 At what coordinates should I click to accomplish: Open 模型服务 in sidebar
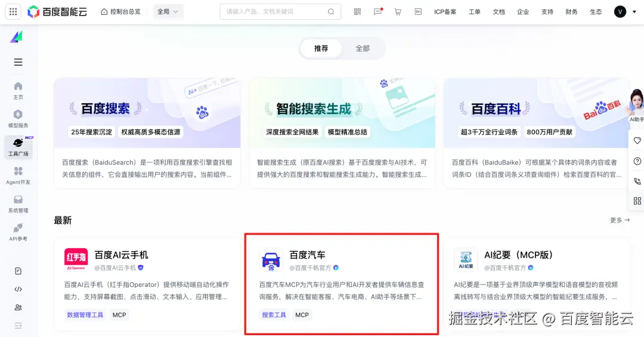(18, 119)
